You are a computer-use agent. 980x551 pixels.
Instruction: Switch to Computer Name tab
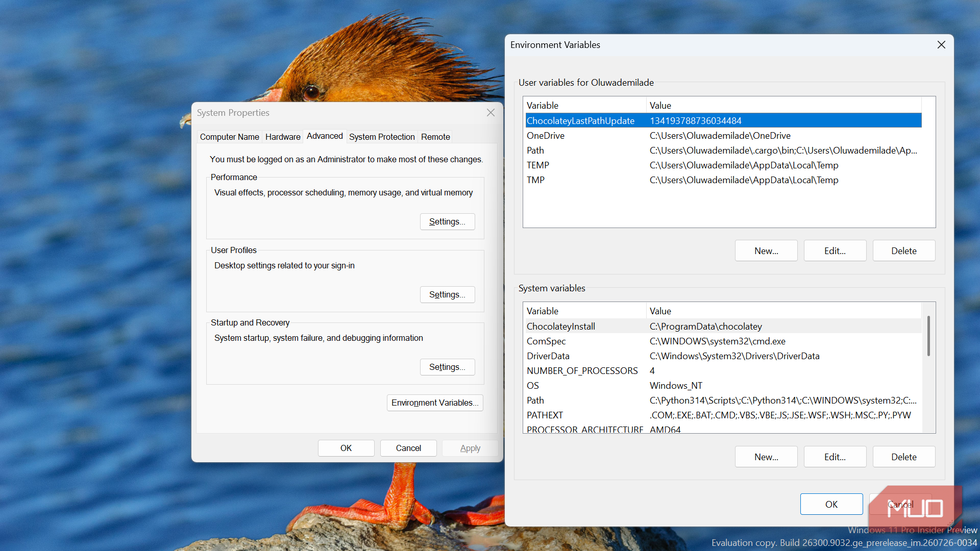pos(230,137)
